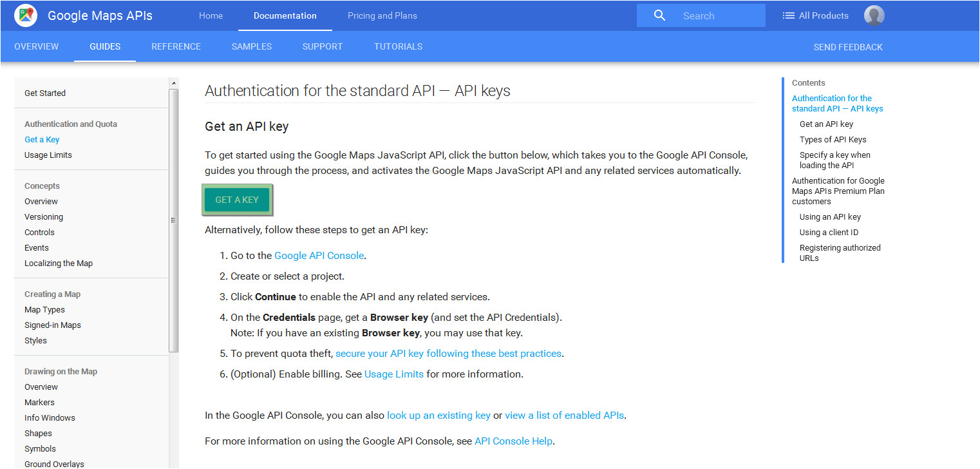Jump to Authentication for the standard API in Contents

[x=837, y=104]
